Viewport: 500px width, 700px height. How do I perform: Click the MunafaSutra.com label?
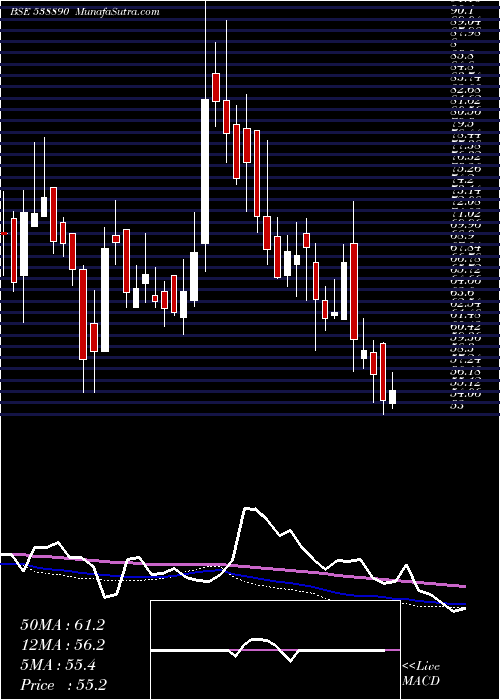[118, 12]
